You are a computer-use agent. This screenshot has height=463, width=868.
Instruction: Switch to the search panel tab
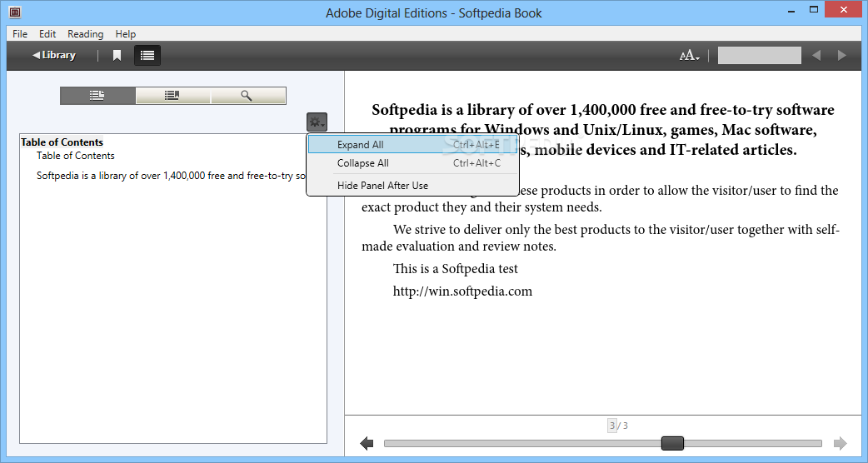click(x=248, y=96)
